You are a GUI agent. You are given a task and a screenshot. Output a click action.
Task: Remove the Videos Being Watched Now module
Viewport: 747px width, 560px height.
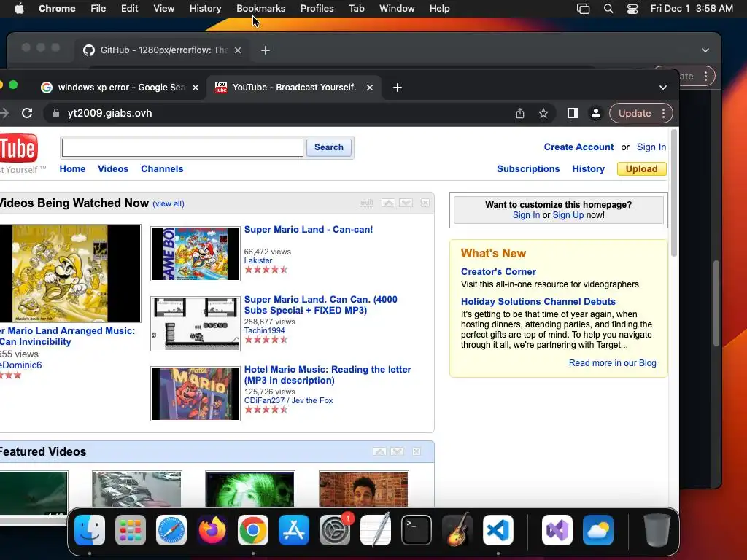tap(425, 203)
